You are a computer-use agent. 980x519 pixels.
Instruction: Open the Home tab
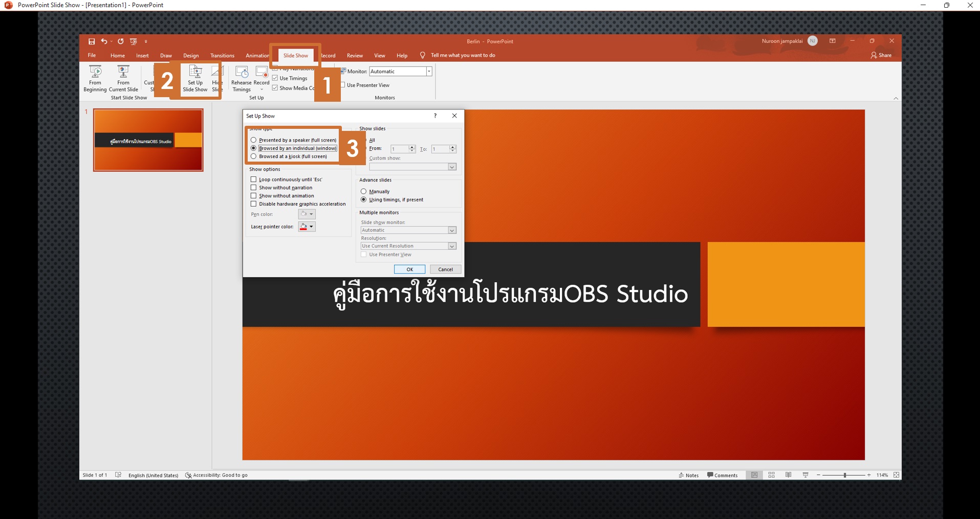(x=118, y=55)
